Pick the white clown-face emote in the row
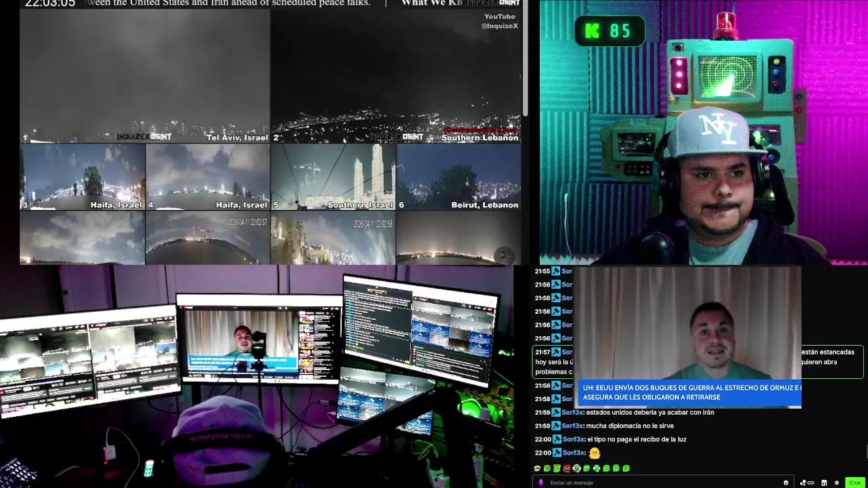The width and height of the screenshot is (868, 488). (576, 468)
